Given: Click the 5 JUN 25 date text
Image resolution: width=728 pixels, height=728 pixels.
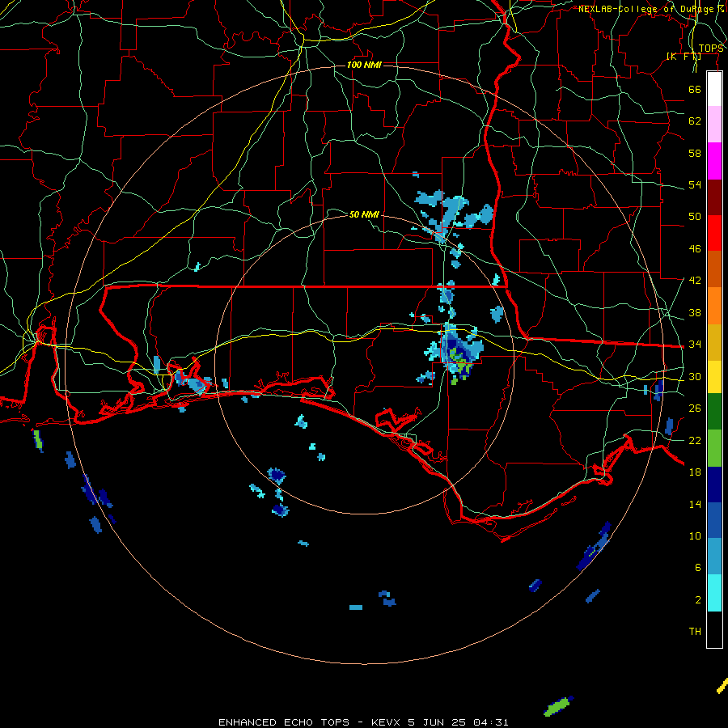Looking at the screenshot, I should pos(438,722).
